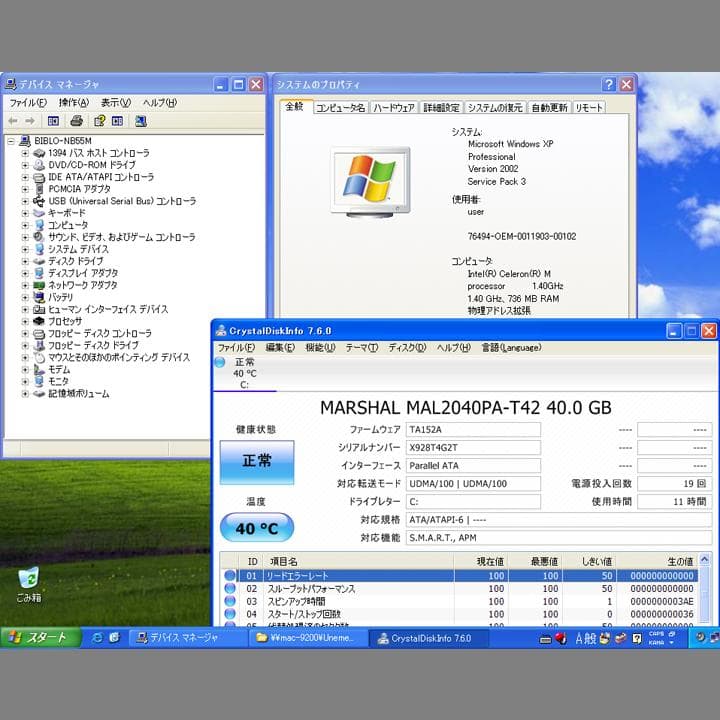The image size is (720, 720).
Task: Click the red tray icon next to IME bar
Action: coord(561,638)
